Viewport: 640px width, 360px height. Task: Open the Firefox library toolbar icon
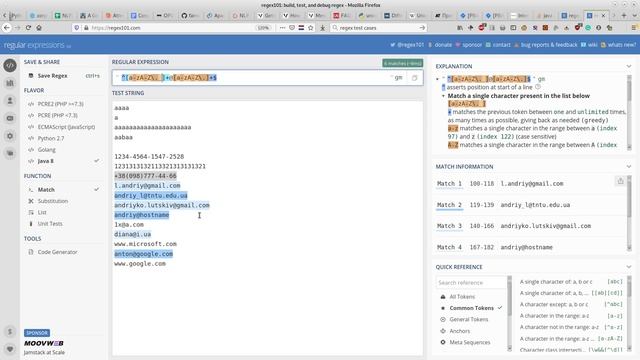(x=460, y=28)
